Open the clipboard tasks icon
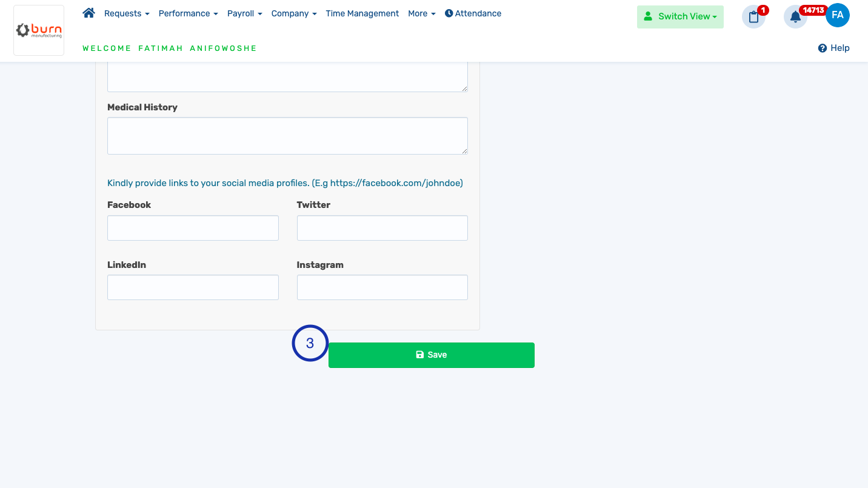868x488 pixels. [754, 17]
